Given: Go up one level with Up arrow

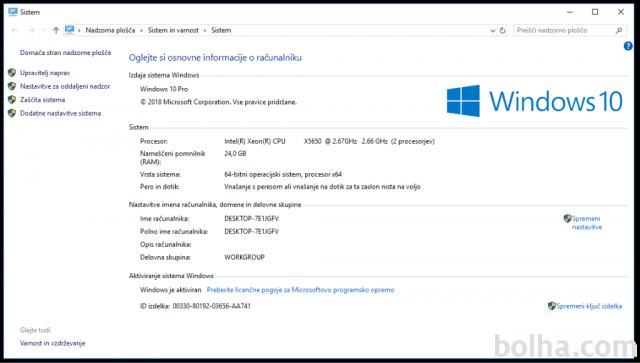Looking at the screenshot, I should [x=56, y=30].
